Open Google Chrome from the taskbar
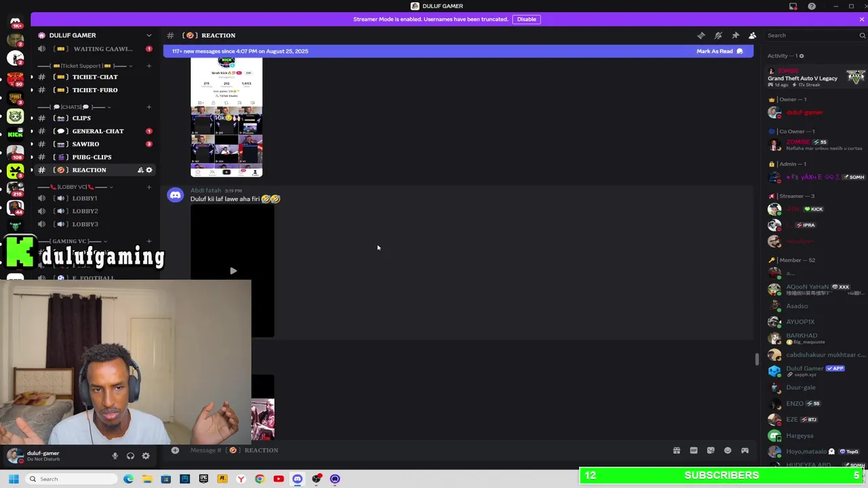The width and height of the screenshot is (868, 488). 259,479
